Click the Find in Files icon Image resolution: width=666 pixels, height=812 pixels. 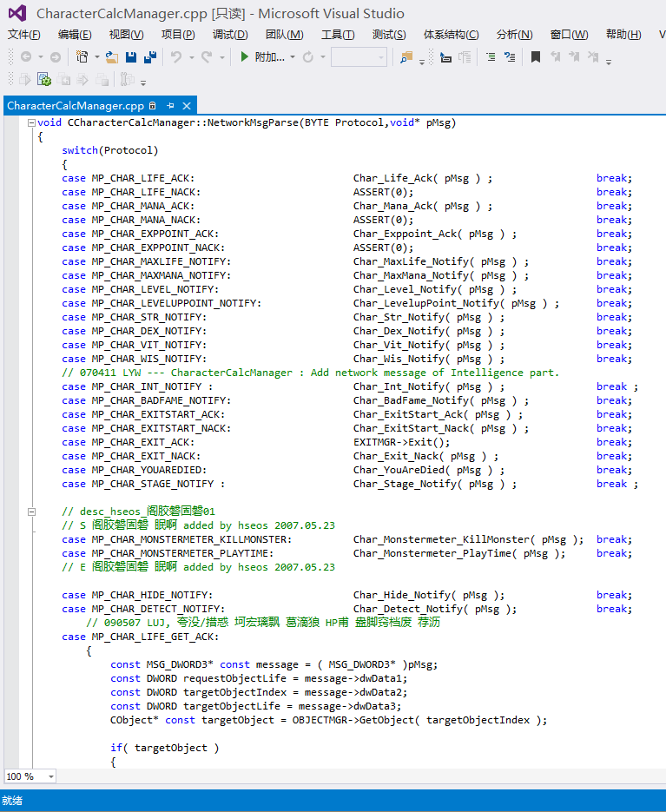click(406, 57)
